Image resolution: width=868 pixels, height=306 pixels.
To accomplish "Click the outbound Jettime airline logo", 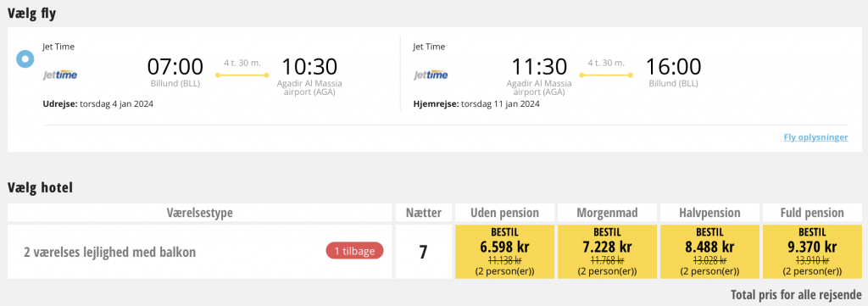I will 60,75.
